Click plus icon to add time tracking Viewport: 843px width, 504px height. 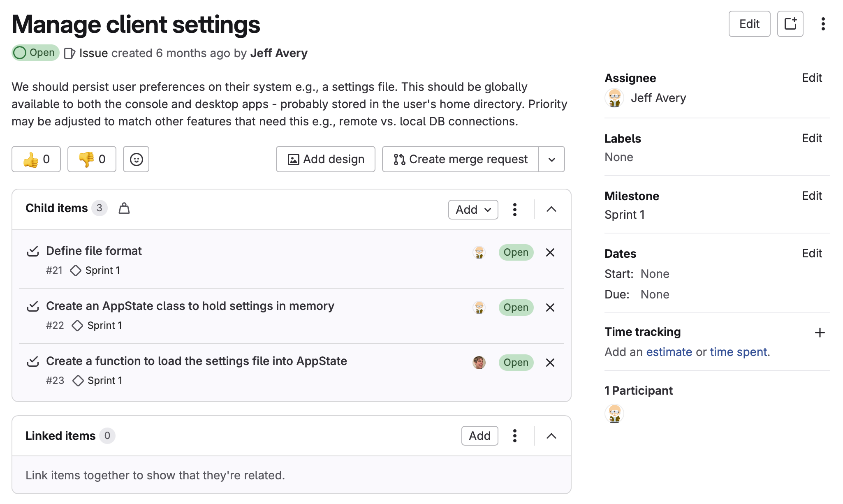[820, 333]
